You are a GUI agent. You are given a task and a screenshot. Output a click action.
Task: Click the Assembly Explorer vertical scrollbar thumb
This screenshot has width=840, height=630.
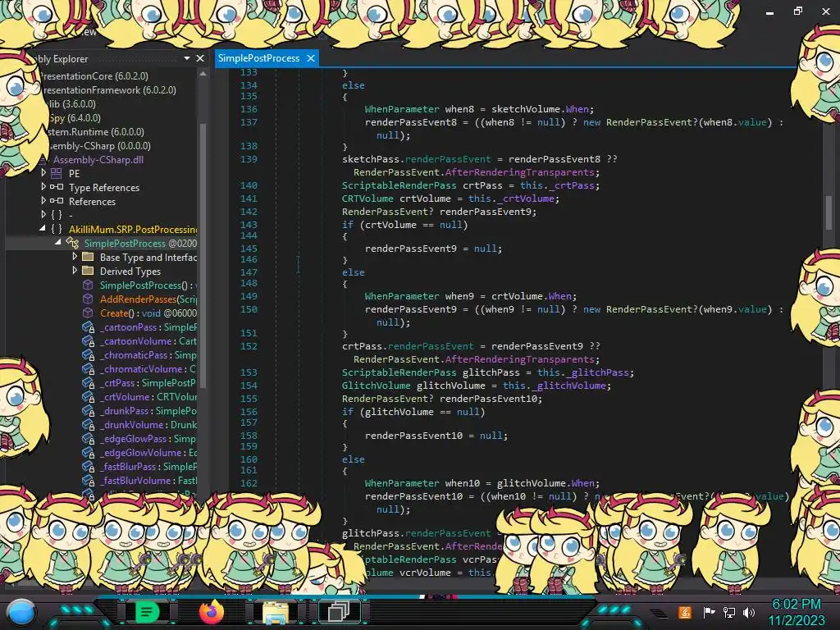click(x=203, y=254)
